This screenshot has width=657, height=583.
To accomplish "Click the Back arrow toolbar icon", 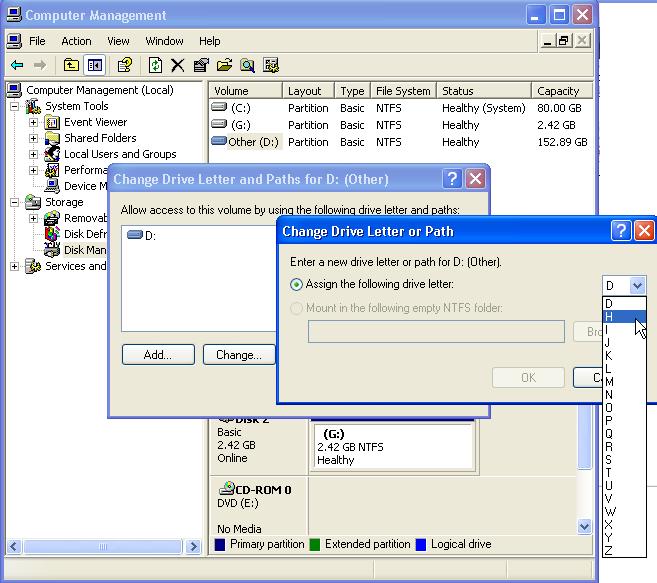I will click(x=17, y=65).
